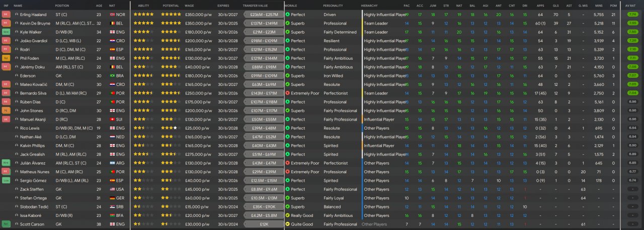Click the Int badge beside Matheus Nunes
The height and width of the screenshot is (230, 644).
tap(6, 172)
